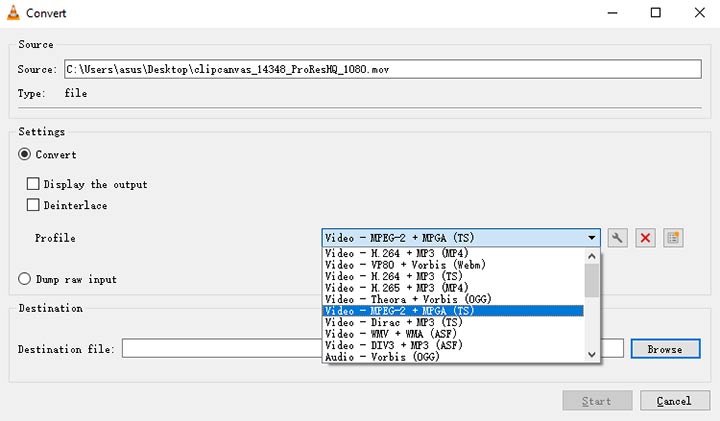Create a new profile icon
The image size is (720, 421).
[673, 238]
